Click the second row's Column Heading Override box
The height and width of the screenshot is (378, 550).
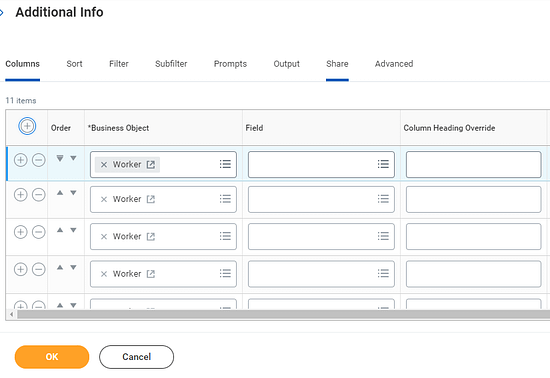point(474,199)
